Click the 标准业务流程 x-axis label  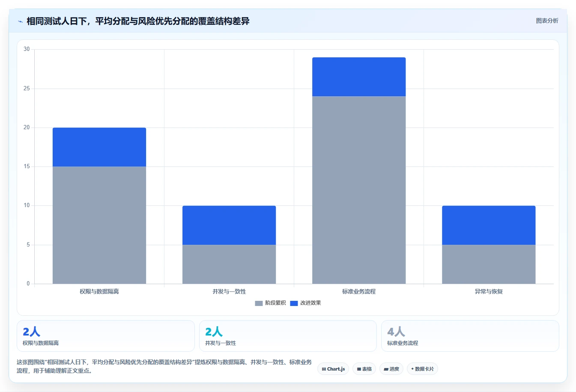(x=359, y=291)
